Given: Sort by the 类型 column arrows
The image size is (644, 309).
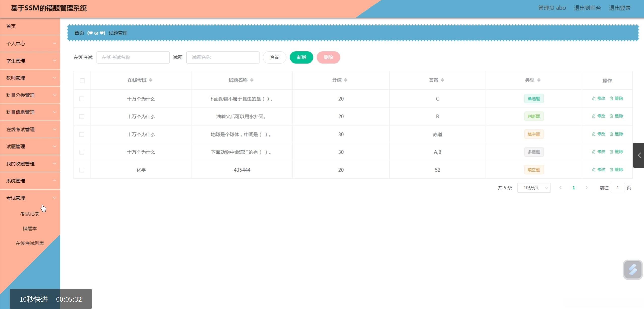Looking at the screenshot, I should click(539, 80).
